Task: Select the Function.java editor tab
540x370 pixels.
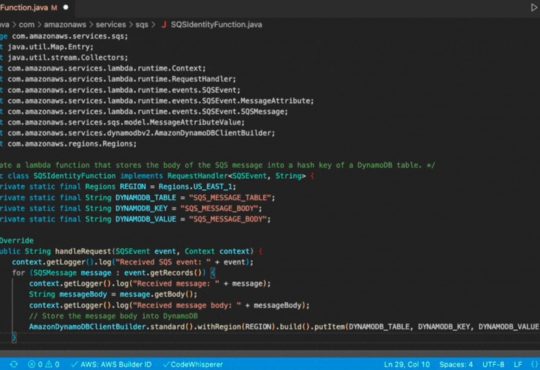Action: (x=29, y=7)
